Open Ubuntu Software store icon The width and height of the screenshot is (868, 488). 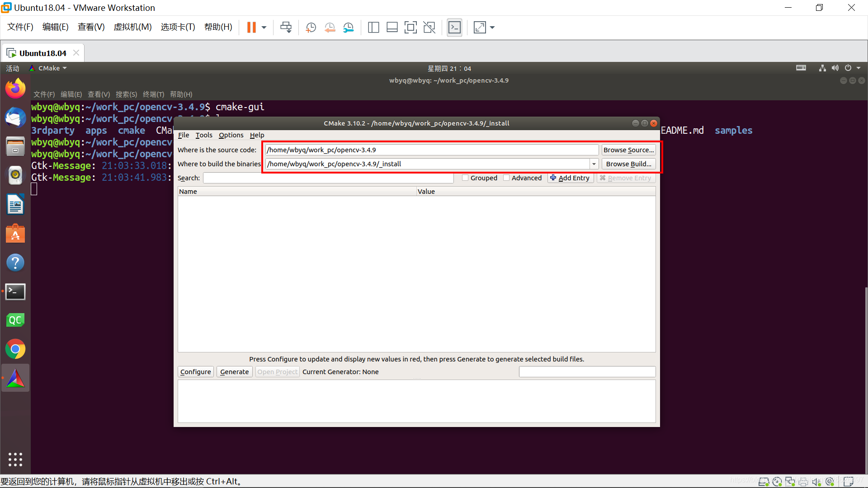pyautogui.click(x=15, y=234)
